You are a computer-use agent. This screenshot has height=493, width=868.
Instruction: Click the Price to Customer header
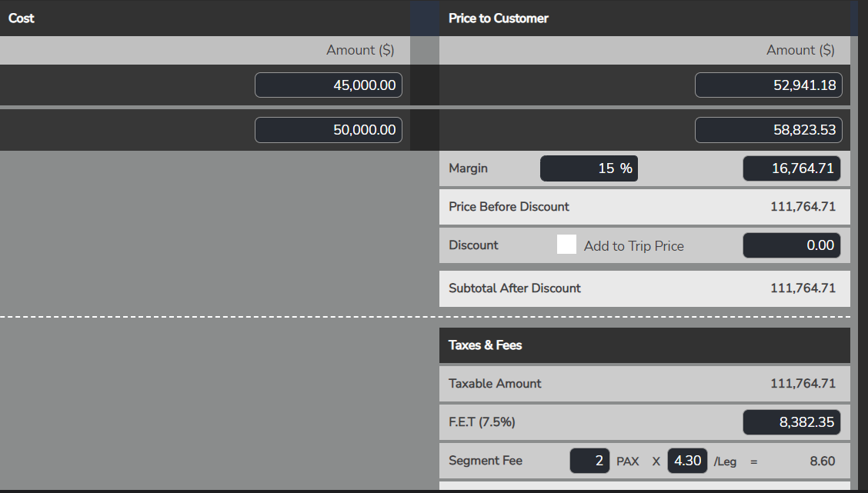[499, 18]
